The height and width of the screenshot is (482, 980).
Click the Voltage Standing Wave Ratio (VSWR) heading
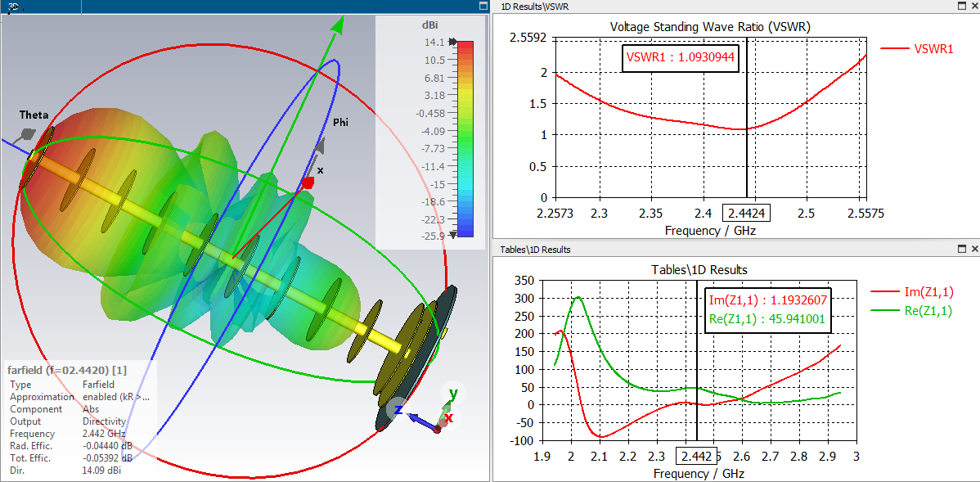tap(710, 26)
